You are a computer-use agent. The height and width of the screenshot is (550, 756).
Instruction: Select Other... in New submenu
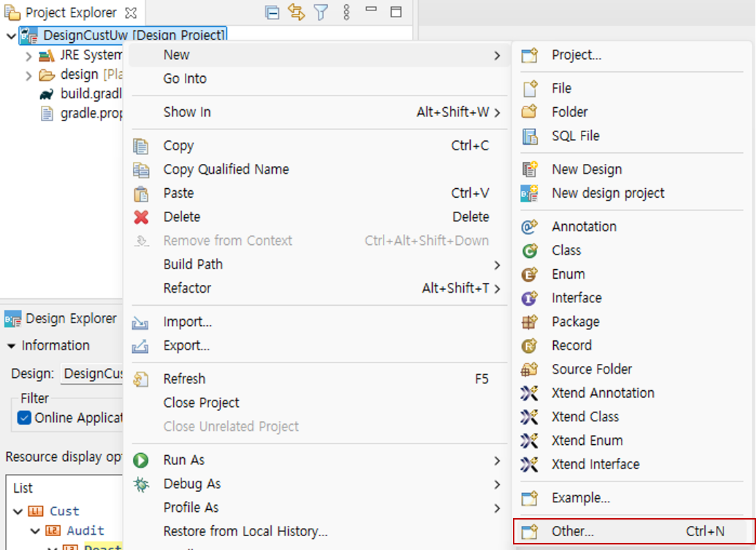(x=573, y=531)
